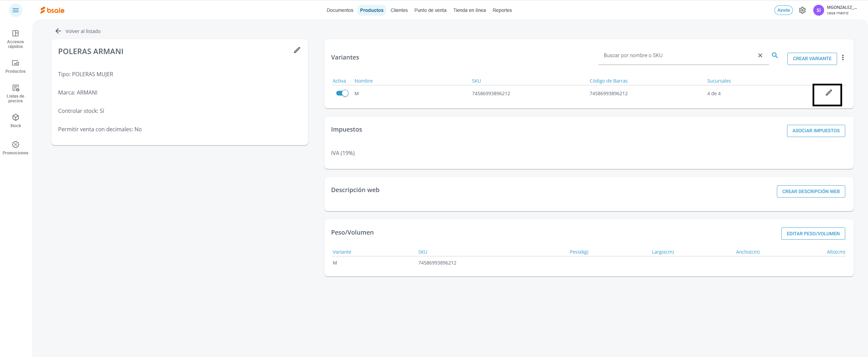Click CREAR DESCRIPCIÓN WEB button
This screenshot has height=357, width=868.
point(811,191)
